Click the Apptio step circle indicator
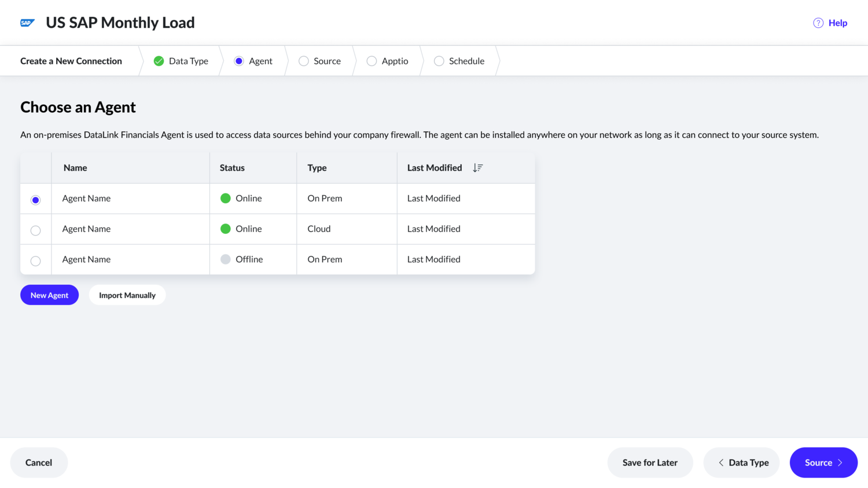This screenshot has width=868, height=488. tap(372, 61)
